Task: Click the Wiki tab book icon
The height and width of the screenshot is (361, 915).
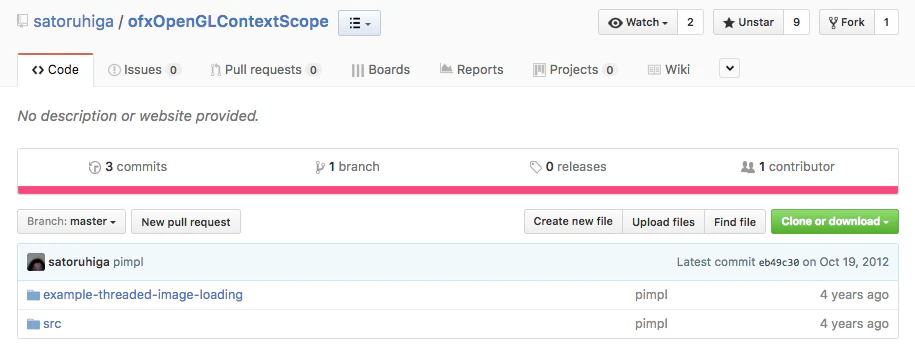Action: [654, 70]
